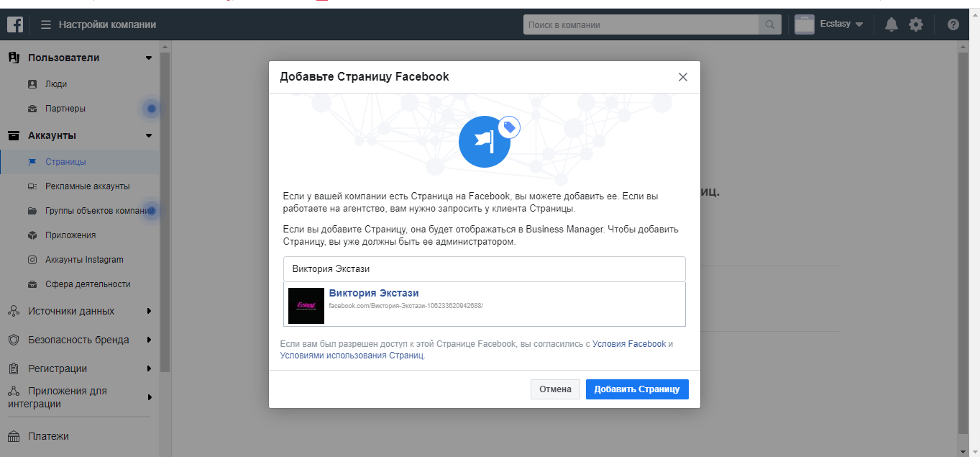Screen dimensions: 980x457
Task: Click the Регистрации clipboard icon
Action: (13, 368)
